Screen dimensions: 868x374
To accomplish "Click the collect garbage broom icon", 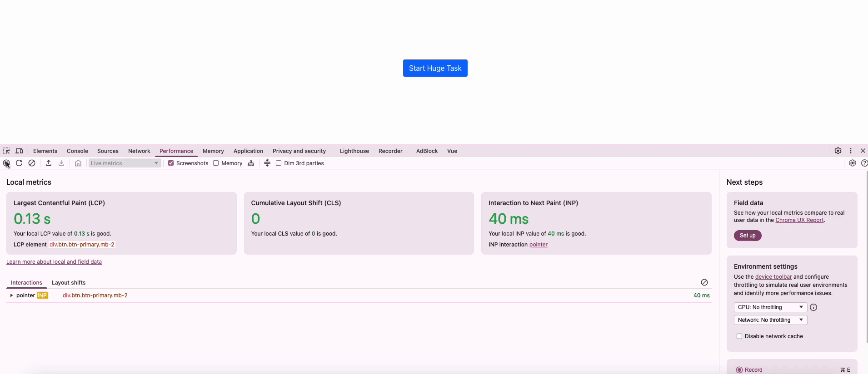I will click(251, 163).
